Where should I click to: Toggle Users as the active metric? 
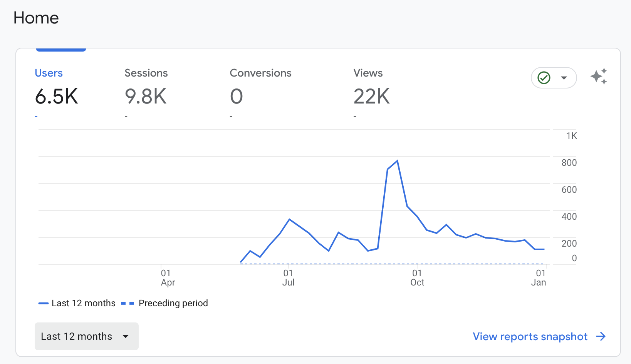[49, 73]
